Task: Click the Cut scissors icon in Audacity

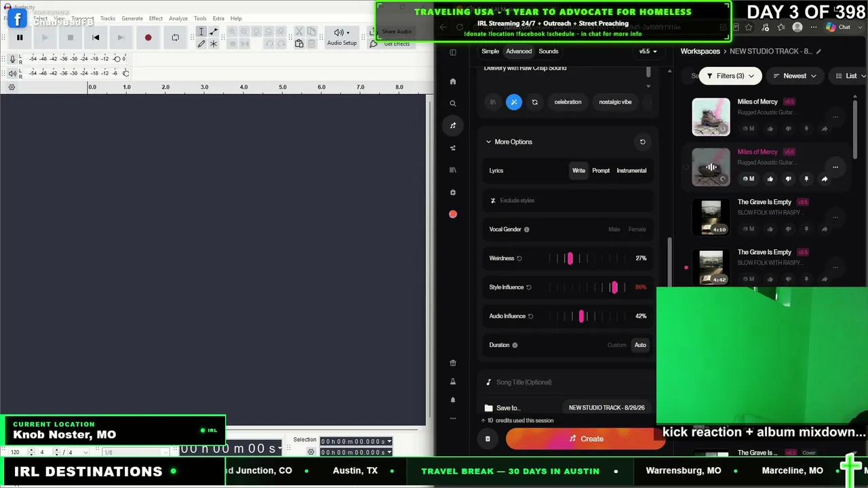Action: (x=299, y=32)
